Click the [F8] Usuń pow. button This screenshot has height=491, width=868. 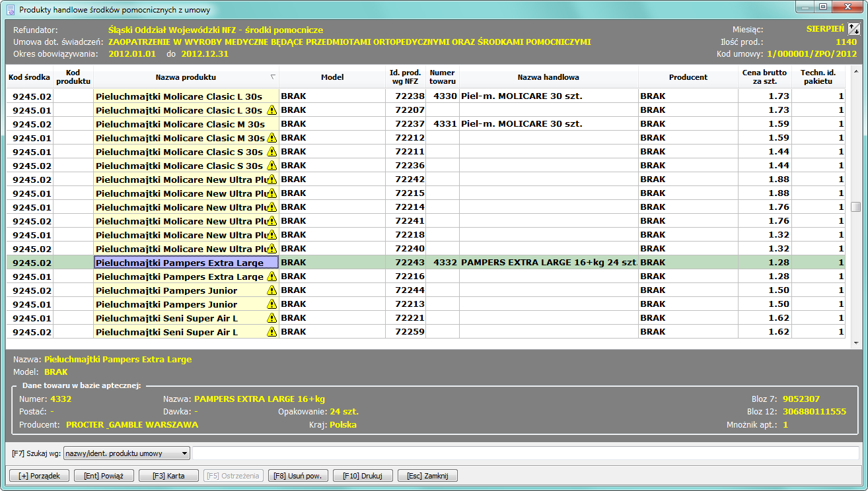point(298,476)
